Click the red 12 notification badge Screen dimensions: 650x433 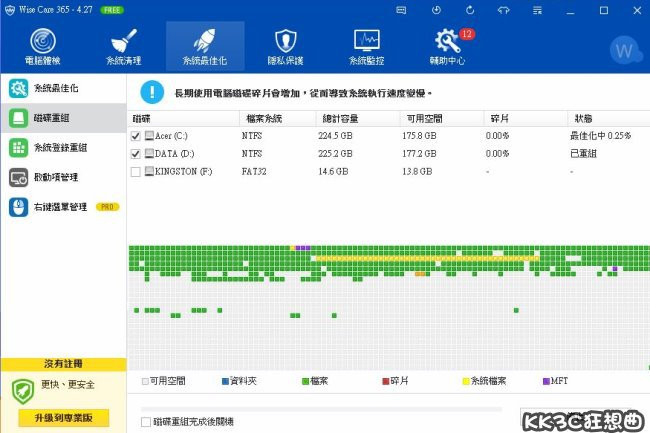coord(467,34)
